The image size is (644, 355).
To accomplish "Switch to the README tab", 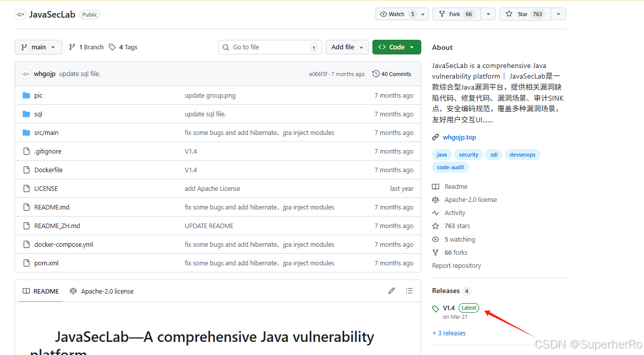I will [x=41, y=291].
